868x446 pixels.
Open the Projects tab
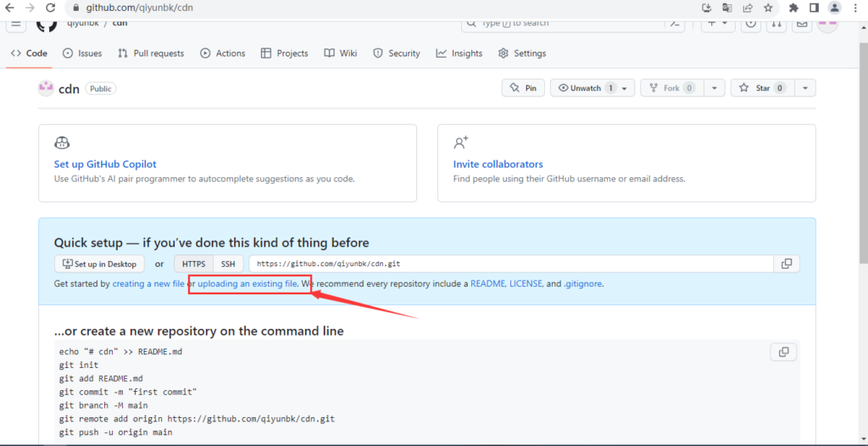285,53
